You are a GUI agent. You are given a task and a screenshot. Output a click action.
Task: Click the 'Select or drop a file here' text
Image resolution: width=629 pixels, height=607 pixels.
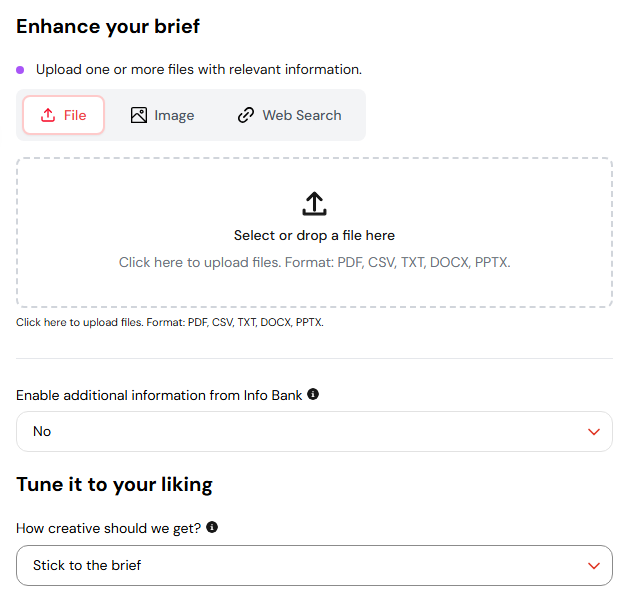coord(314,235)
